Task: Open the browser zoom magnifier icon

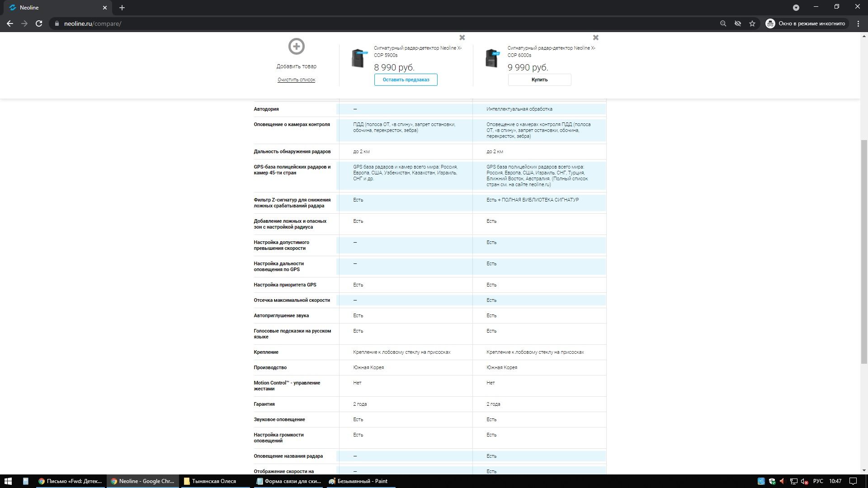Action: (x=723, y=23)
